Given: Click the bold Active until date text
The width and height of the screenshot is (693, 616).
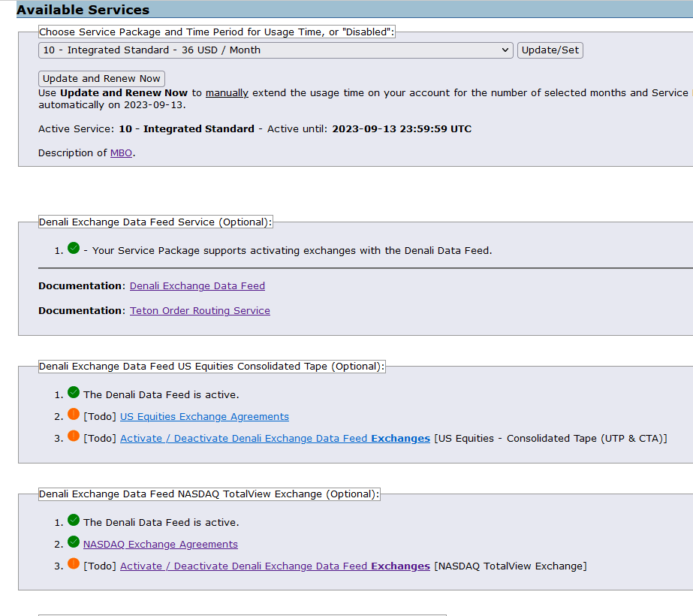Looking at the screenshot, I should click(x=402, y=129).
